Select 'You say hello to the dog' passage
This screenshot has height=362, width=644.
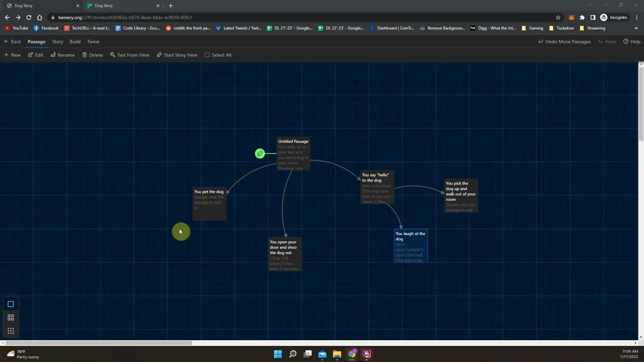pyautogui.click(x=377, y=188)
